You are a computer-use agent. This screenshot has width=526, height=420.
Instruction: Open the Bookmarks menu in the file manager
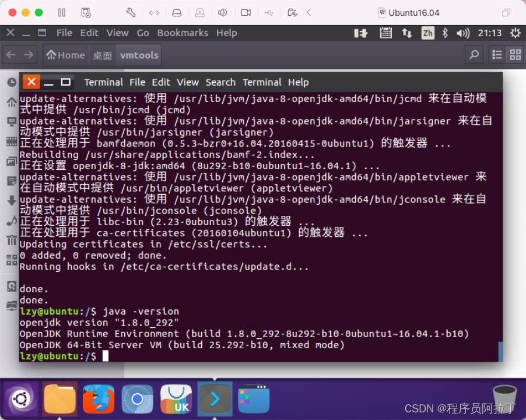click(183, 33)
